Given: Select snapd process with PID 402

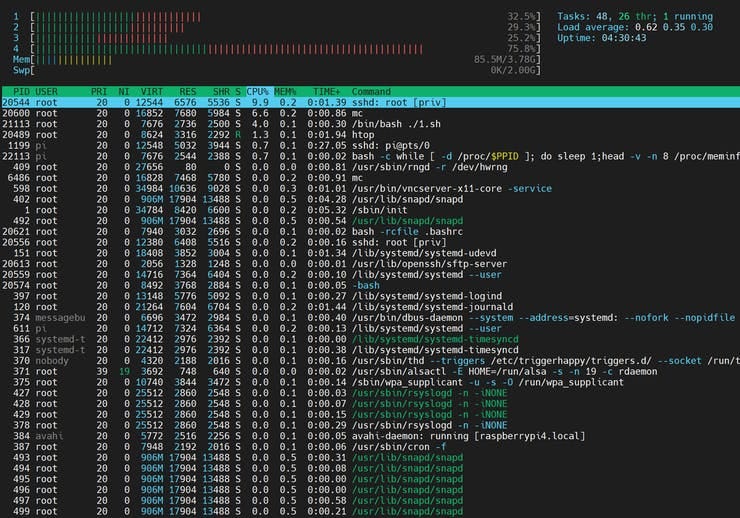Looking at the screenshot, I should (x=370, y=200).
